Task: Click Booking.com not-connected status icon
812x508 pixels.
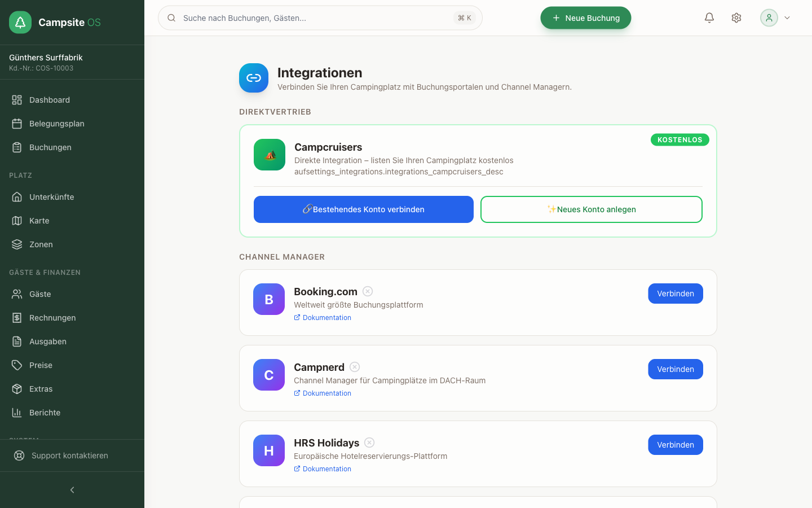Action: tap(368, 291)
